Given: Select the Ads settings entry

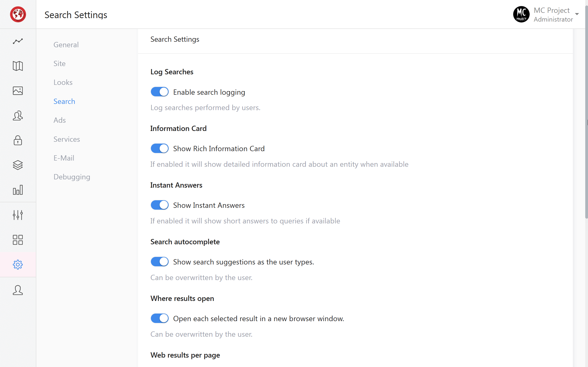Looking at the screenshot, I should click(59, 120).
